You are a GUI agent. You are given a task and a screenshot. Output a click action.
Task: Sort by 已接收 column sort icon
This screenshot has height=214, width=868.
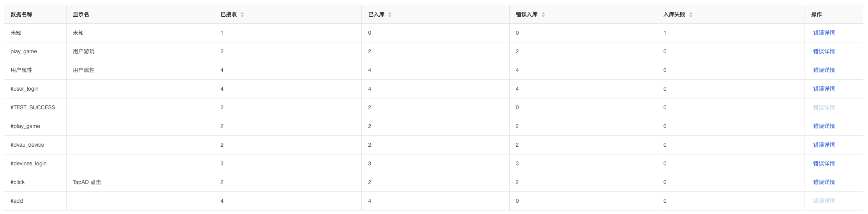242,14
